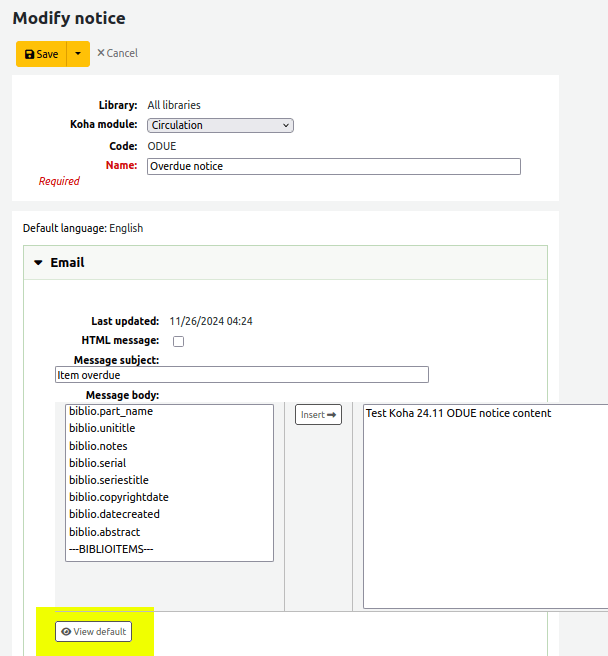Click the All libraries text
The image size is (608, 656).
coord(174,105)
